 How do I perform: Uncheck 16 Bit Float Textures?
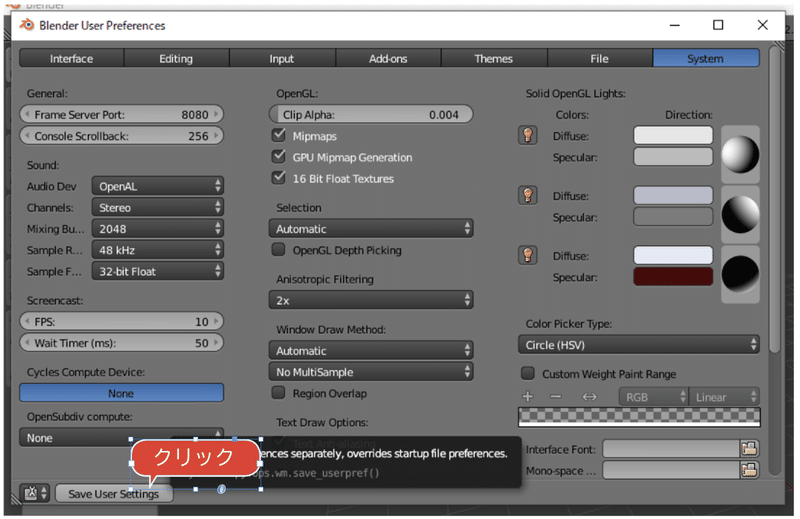(x=279, y=178)
